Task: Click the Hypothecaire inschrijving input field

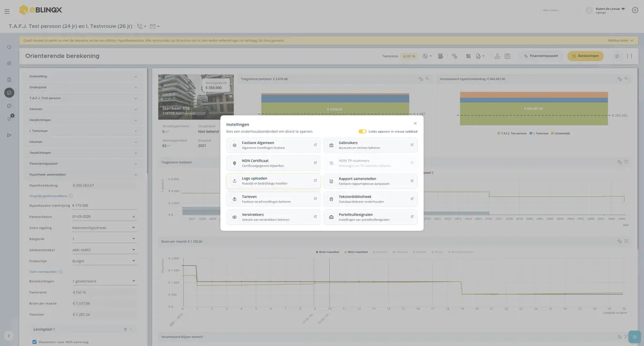Action: (104, 205)
